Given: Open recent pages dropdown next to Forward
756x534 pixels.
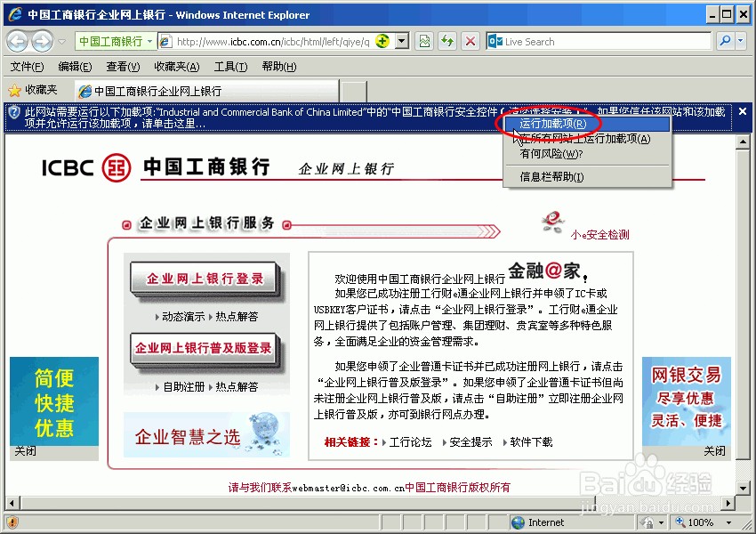Looking at the screenshot, I should point(61,42).
